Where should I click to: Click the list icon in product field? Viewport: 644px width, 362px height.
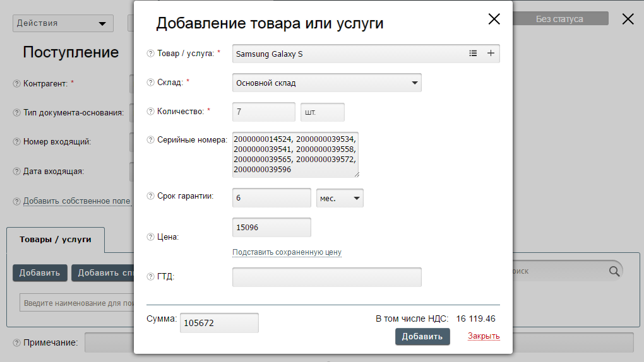tap(473, 54)
